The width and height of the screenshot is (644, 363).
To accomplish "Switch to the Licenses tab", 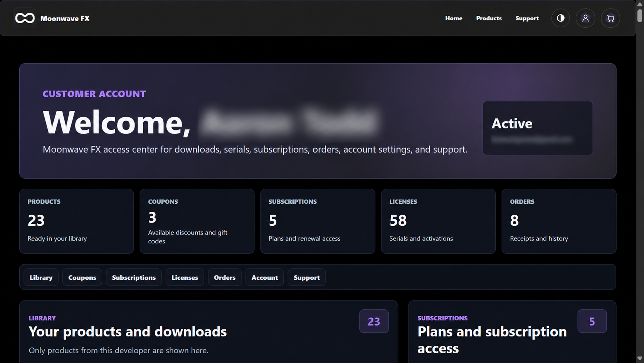I will tap(185, 277).
